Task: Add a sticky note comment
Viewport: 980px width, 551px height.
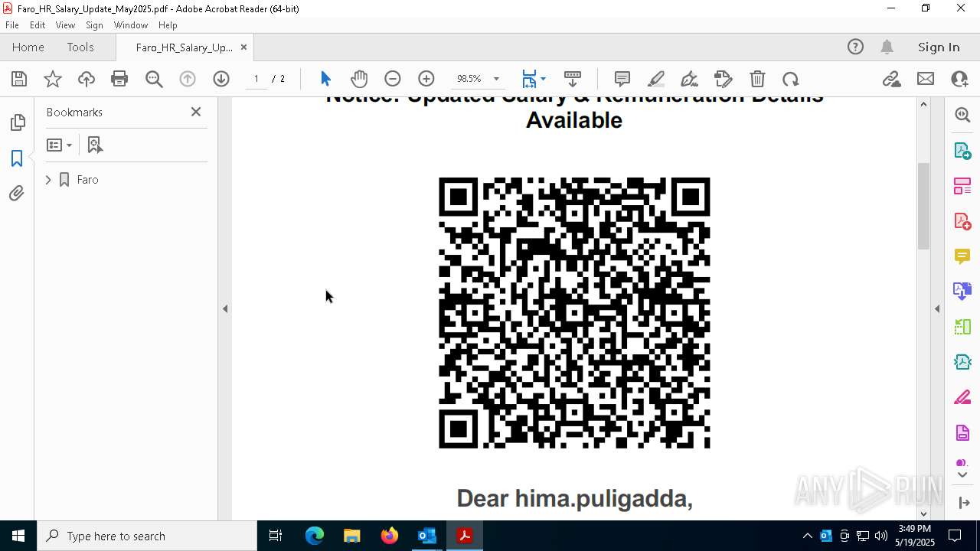Action: click(x=622, y=79)
